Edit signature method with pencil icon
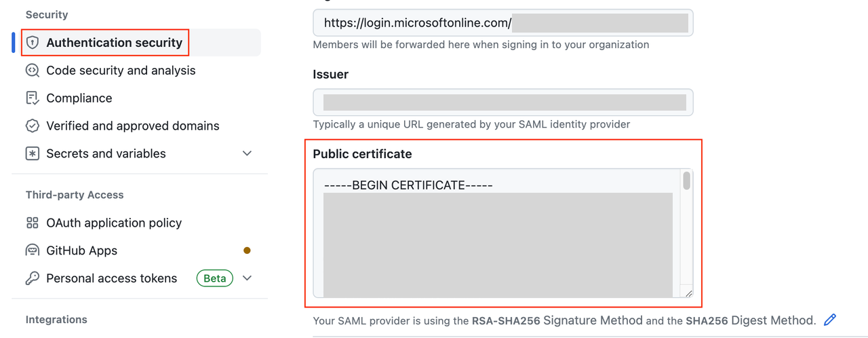 point(830,320)
